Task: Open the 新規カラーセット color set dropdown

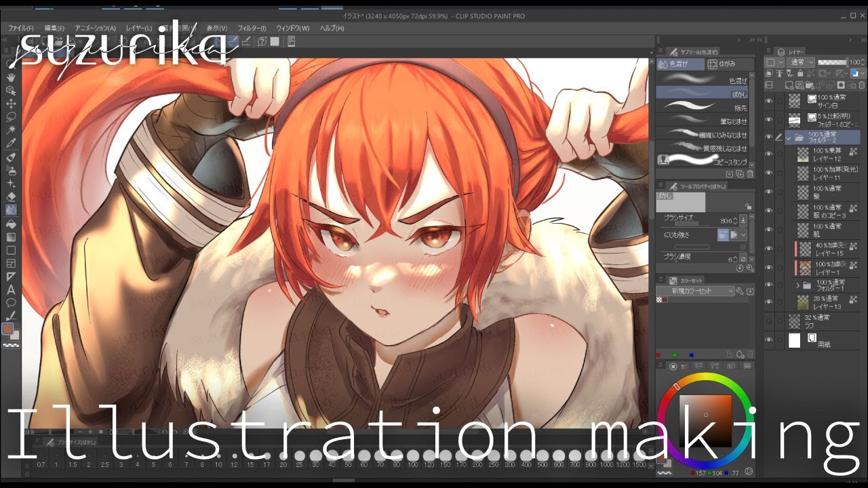Action: (695, 291)
